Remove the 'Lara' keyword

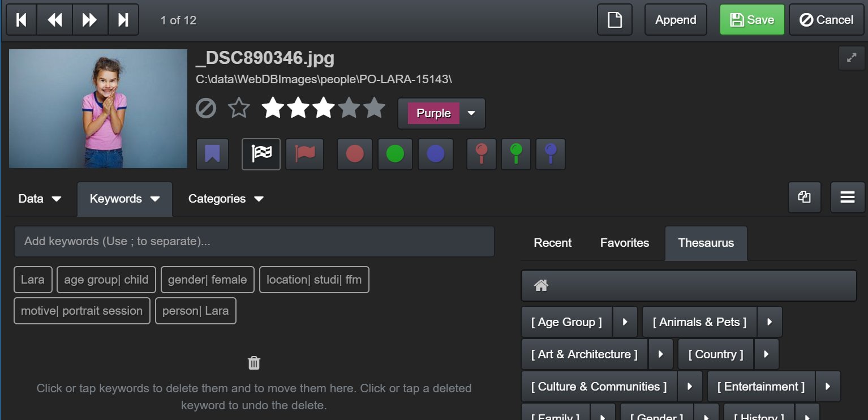[x=33, y=280]
